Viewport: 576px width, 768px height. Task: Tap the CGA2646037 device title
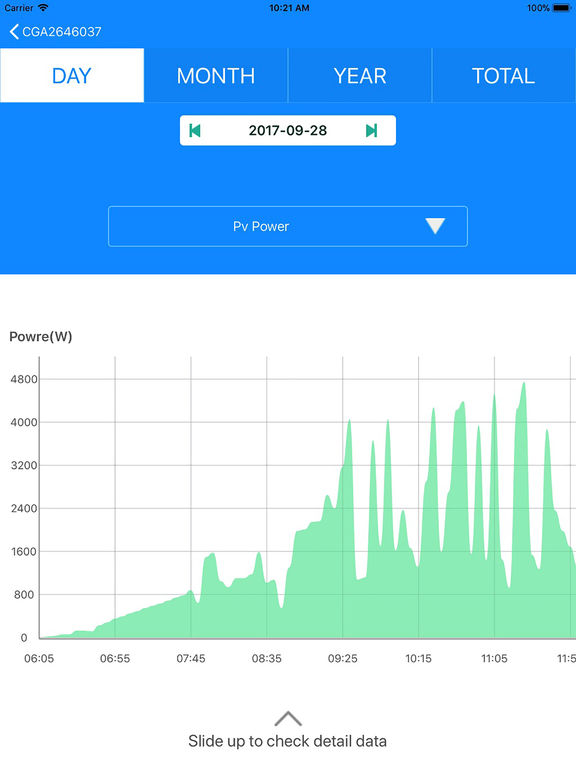click(x=62, y=32)
